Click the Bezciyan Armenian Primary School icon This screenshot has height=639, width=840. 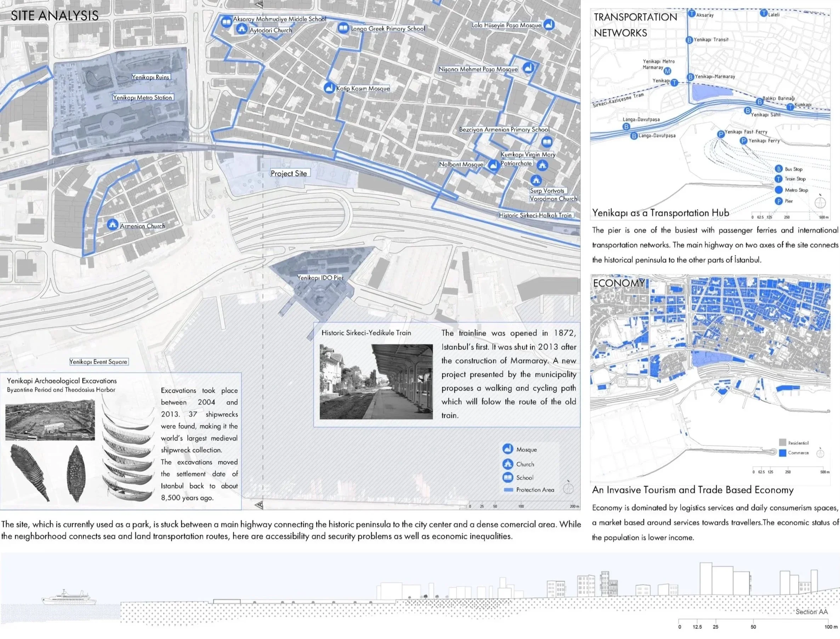coord(546,142)
